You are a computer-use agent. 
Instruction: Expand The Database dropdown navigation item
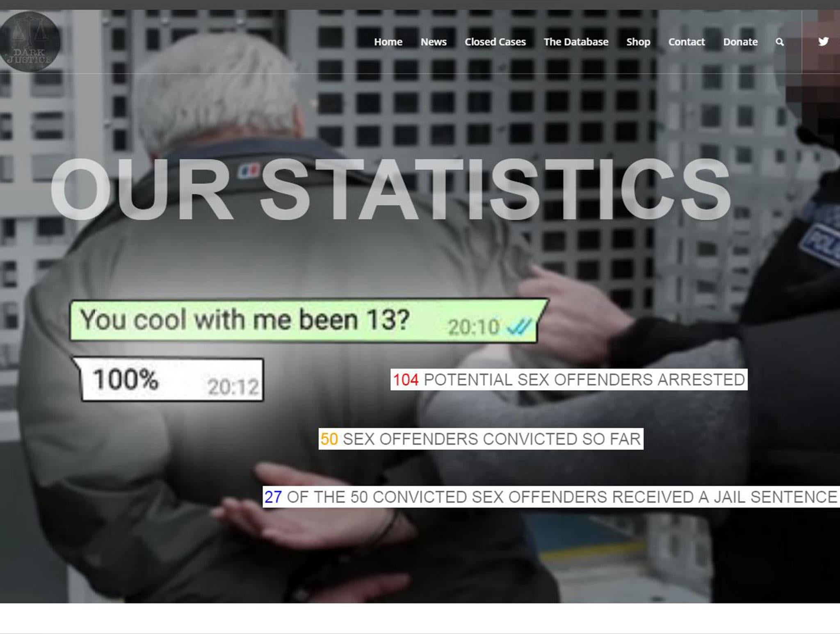pyautogui.click(x=575, y=41)
